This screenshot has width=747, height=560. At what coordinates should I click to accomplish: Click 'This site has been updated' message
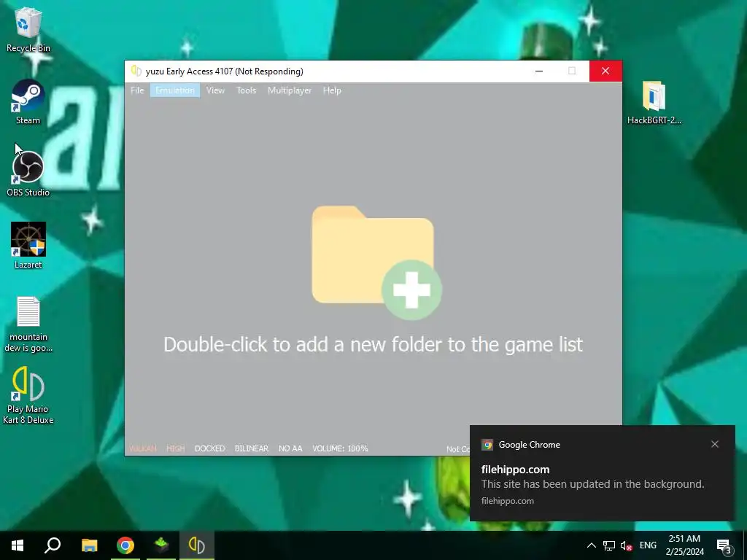pyautogui.click(x=592, y=484)
